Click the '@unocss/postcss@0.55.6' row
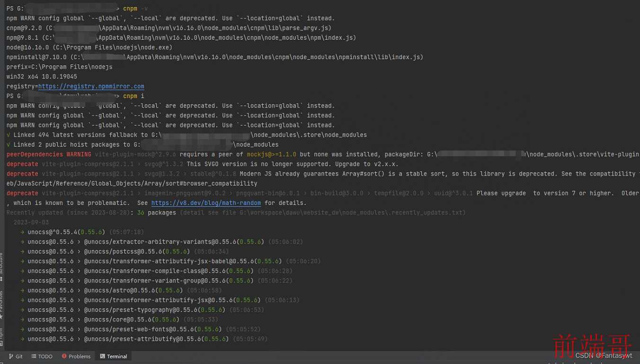Image resolution: width=640 pixels, height=364 pixels. 124,251
